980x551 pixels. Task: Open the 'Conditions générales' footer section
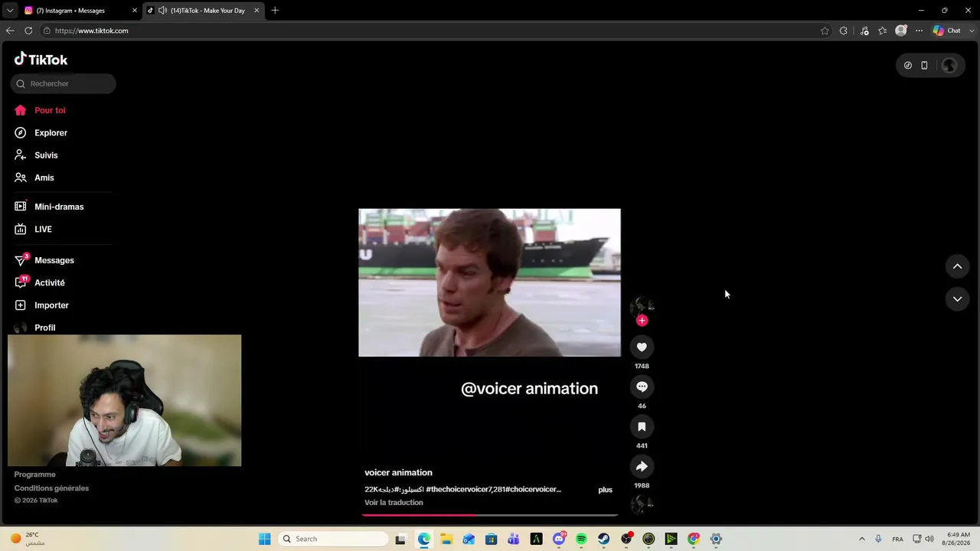(x=51, y=488)
